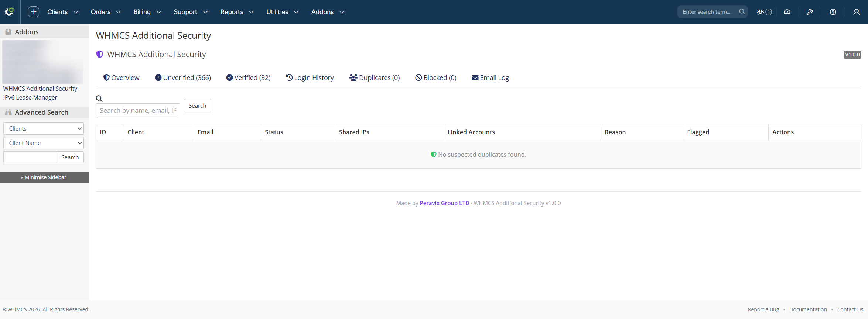The height and width of the screenshot is (319, 868).
Task: Click the Flagged column header
Action: click(726, 132)
